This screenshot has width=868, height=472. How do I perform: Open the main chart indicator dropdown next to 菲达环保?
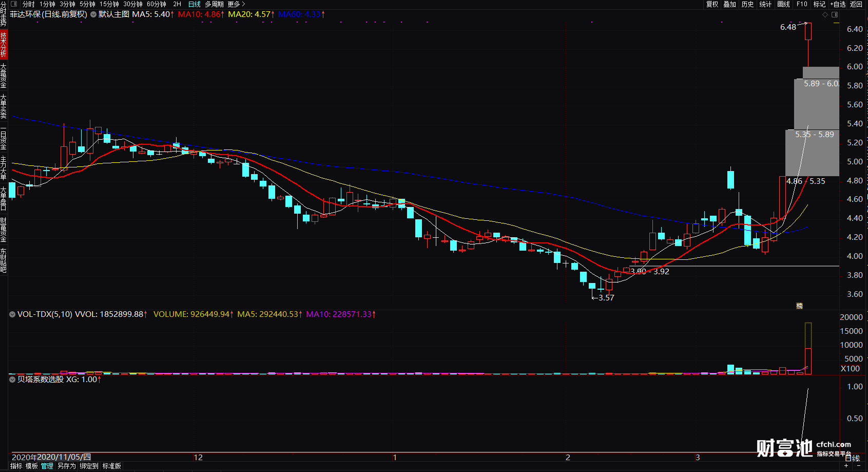click(93, 14)
